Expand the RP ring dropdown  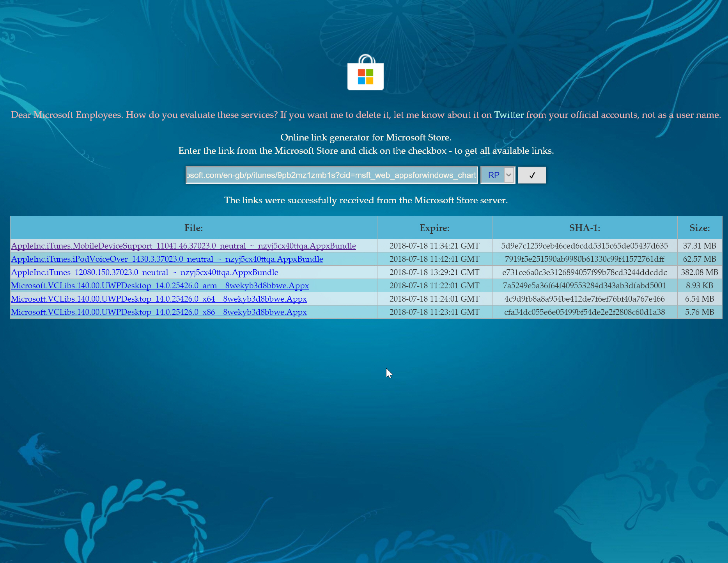498,175
